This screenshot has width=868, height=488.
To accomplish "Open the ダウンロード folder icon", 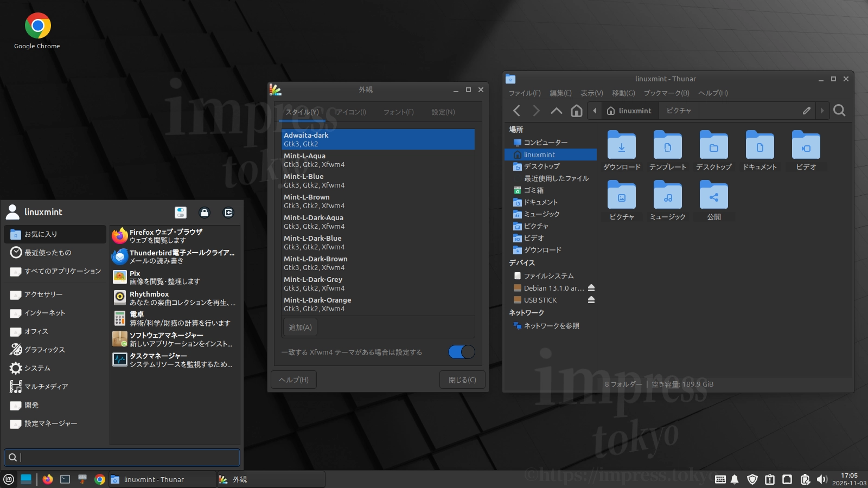I will click(x=622, y=151).
